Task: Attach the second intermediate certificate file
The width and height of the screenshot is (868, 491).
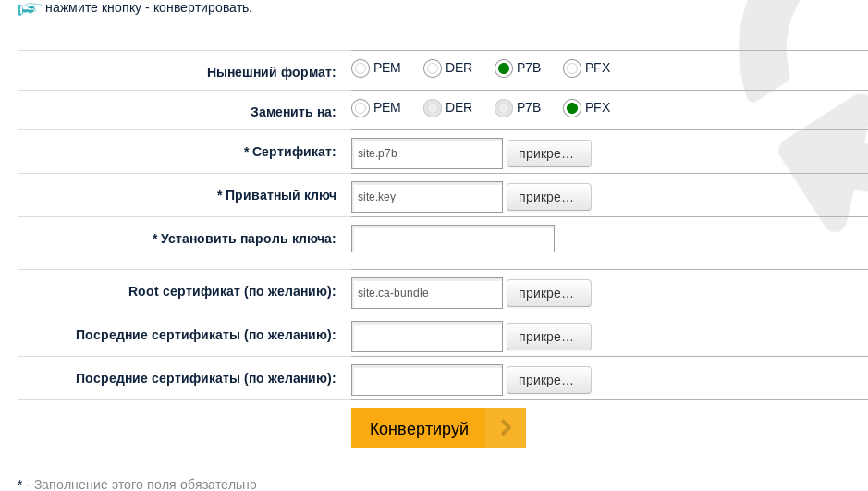Action: pos(548,380)
